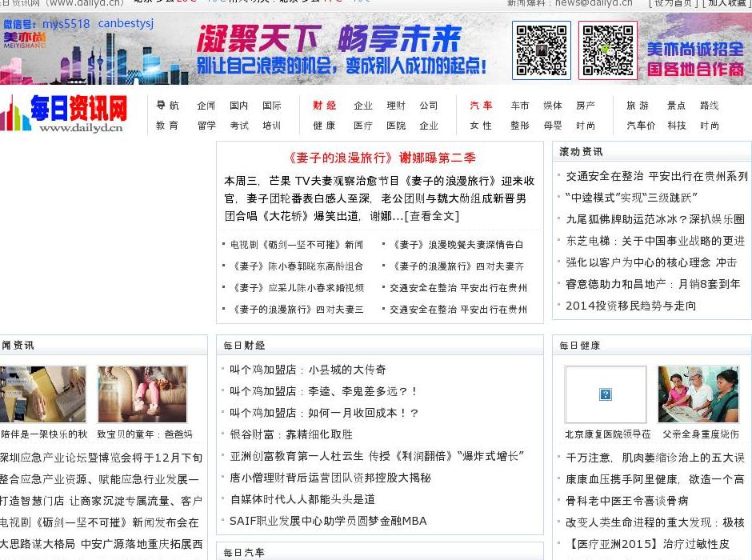The width and height of the screenshot is (752, 560).
Task: Click the 致宝贝的童年 child photo thumbnail
Action: click(x=142, y=394)
